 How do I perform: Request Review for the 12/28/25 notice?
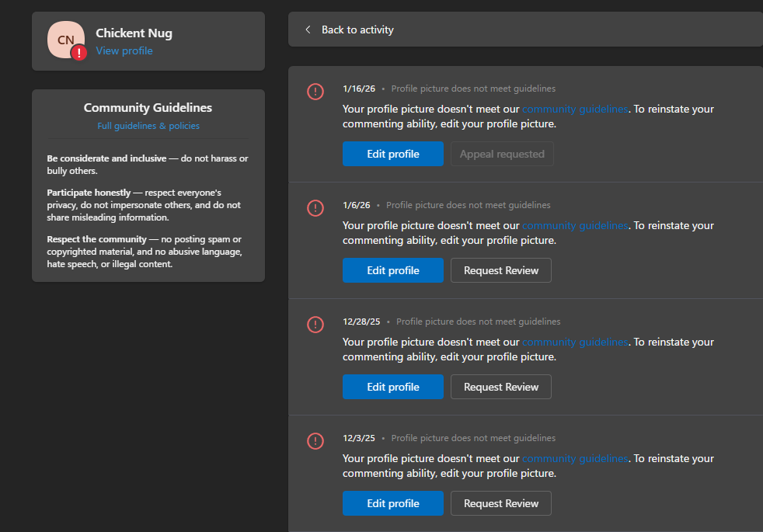pyautogui.click(x=501, y=387)
